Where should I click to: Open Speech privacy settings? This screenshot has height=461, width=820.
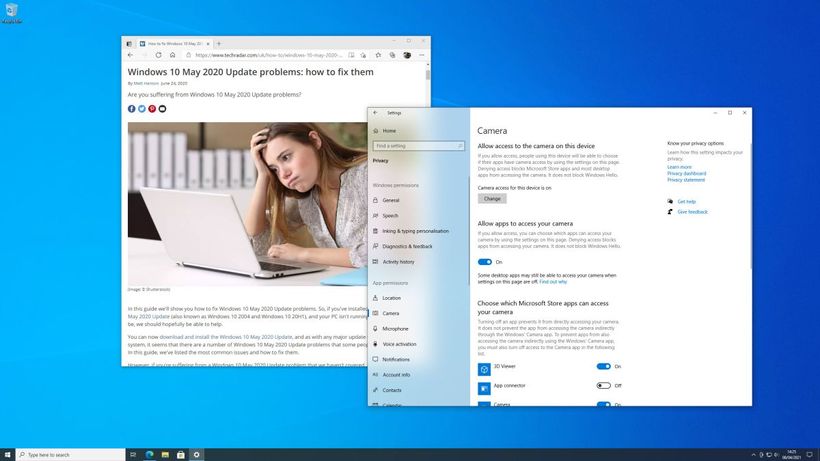[x=390, y=216]
